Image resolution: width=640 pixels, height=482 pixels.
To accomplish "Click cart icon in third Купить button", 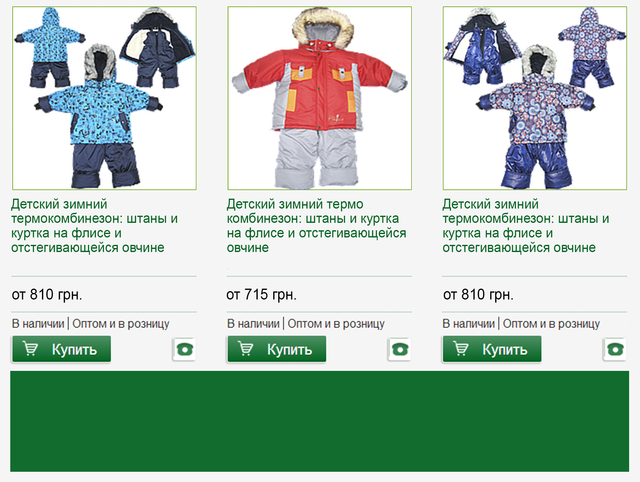I will (x=461, y=349).
